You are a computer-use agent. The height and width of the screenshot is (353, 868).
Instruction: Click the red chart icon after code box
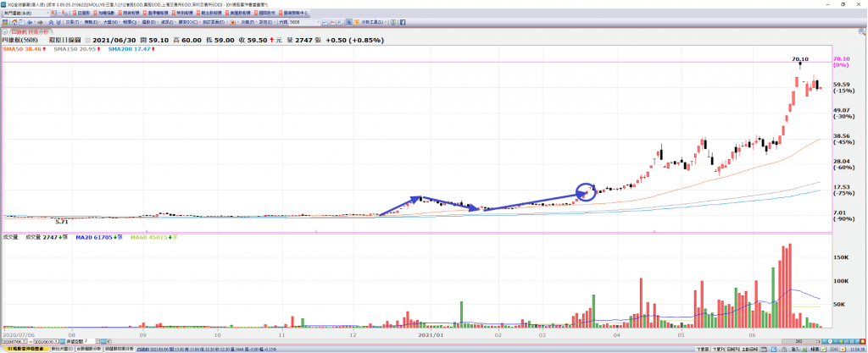click(x=331, y=22)
